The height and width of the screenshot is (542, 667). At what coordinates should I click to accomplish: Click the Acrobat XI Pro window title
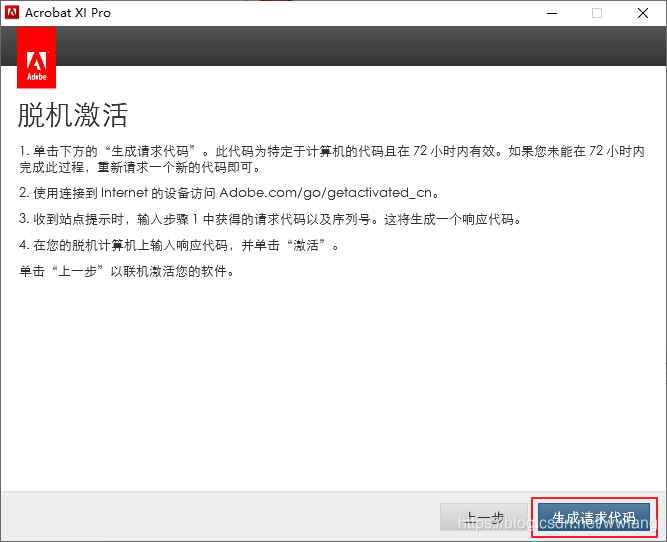[68, 13]
